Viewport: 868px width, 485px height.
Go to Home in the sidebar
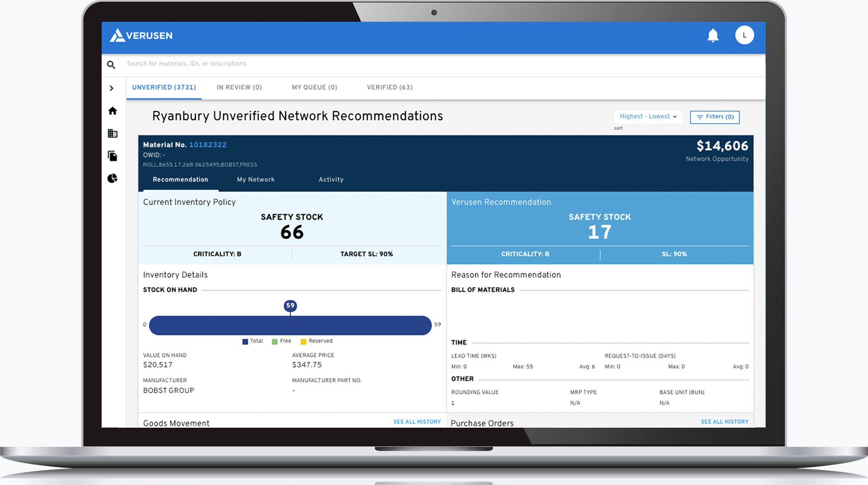(112, 111)
